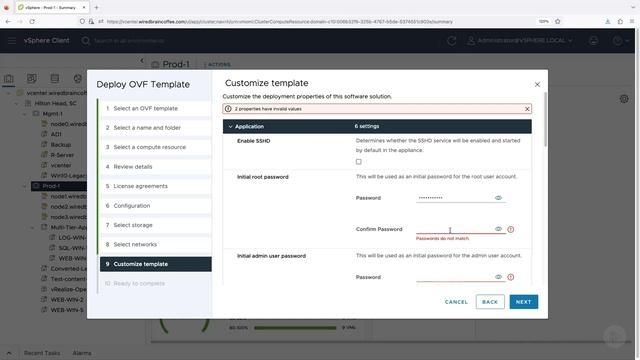This screenshot has width=640, height=360.
Task: Open the Storage inventory tab
Action: coord(55,78)
